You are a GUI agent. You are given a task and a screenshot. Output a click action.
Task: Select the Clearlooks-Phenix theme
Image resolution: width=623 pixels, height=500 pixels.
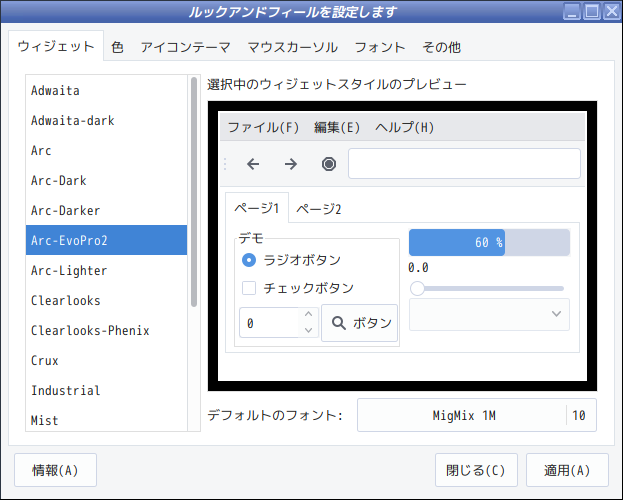point(106,331)
